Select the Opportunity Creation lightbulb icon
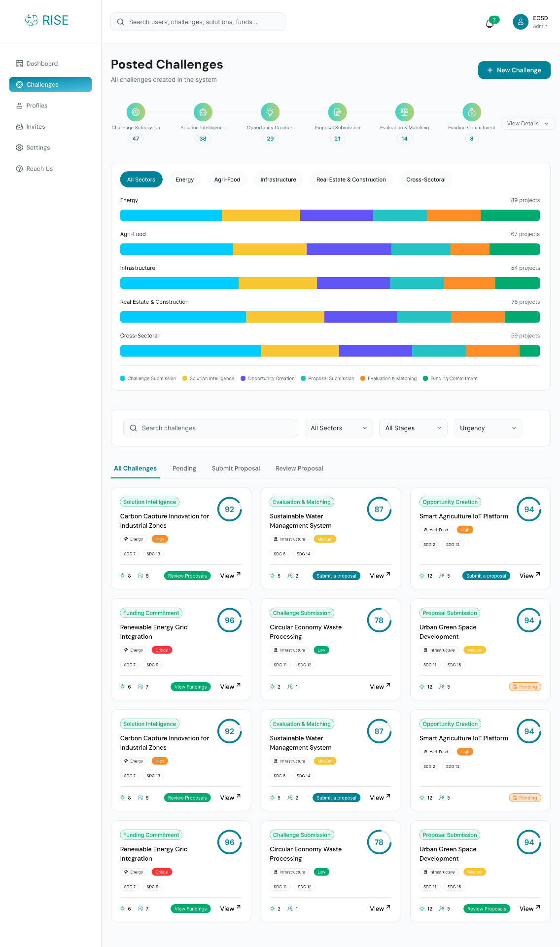 pos(270,112)
